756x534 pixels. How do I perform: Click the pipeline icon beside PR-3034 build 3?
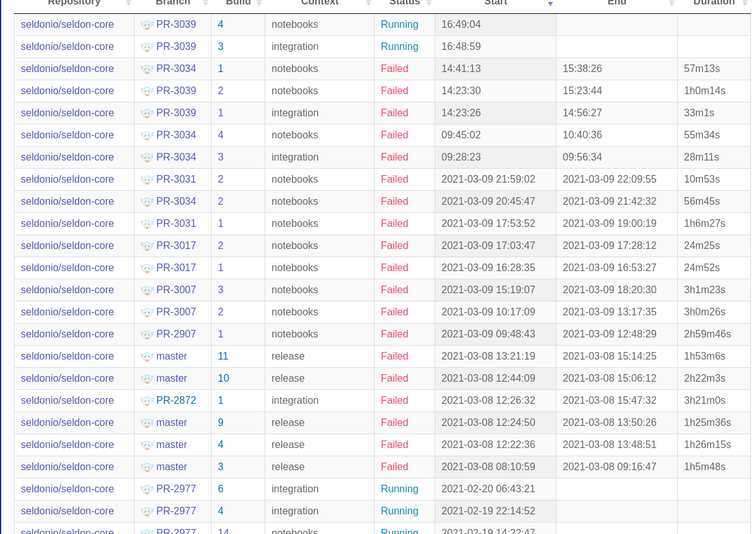[147, 158]
